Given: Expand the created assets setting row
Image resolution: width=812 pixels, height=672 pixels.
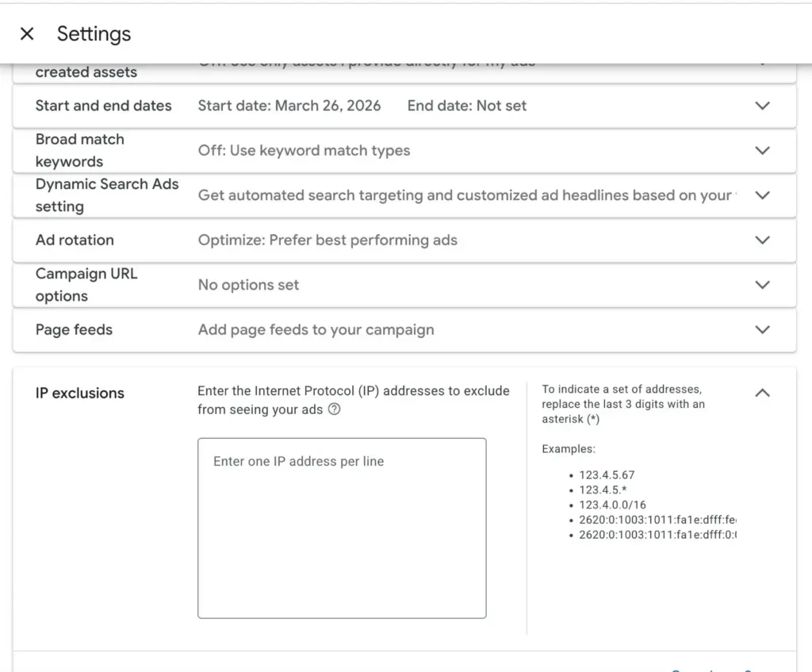Looking at the screenshot, I should [762, 62].
